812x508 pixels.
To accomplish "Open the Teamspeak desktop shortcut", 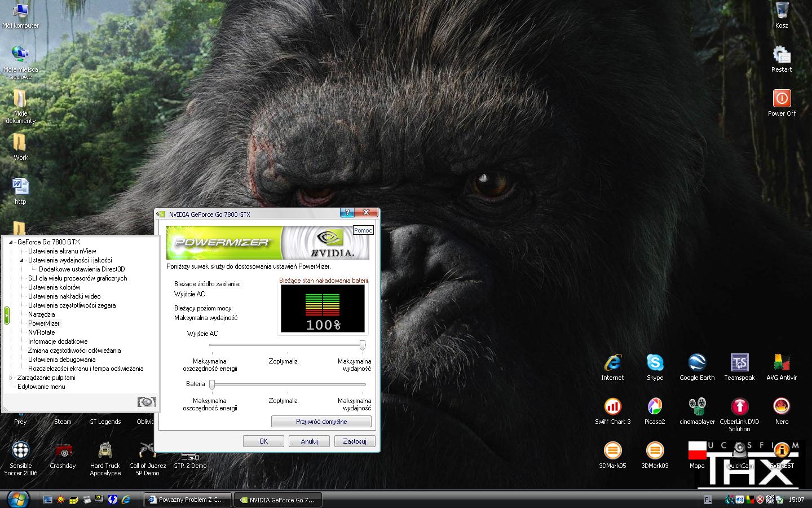I will click(739, 367).
